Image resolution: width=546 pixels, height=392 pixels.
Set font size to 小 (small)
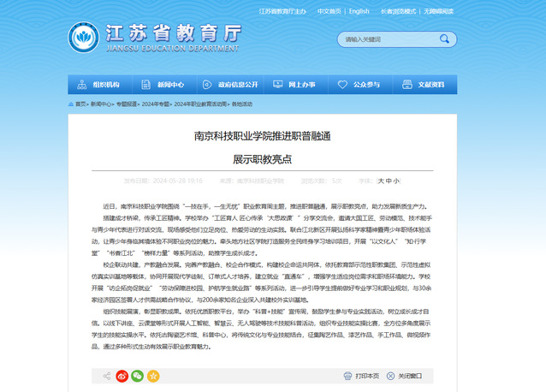(396, 181)
